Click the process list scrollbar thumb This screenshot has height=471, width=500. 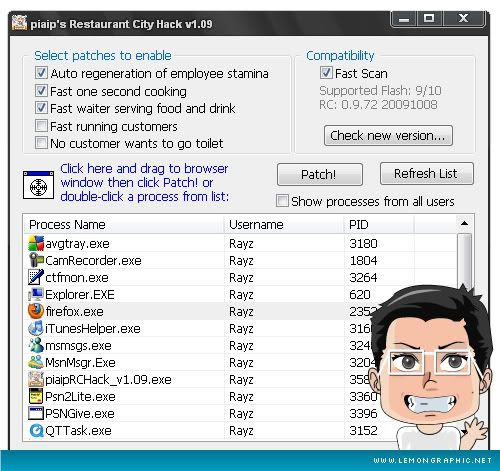click(465, 262)
